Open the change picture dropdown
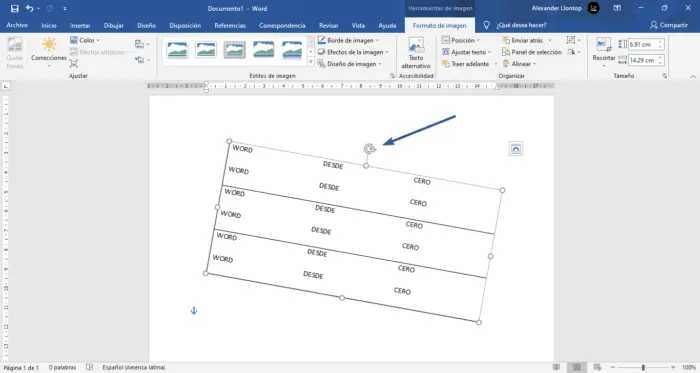This screenshot has width=700, height=373. [x=142, y=44]
